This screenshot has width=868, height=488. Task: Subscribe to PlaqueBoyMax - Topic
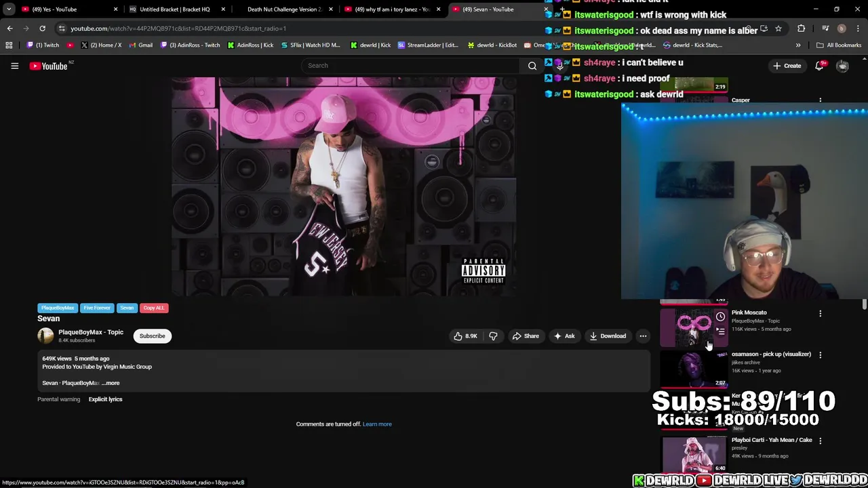pyautogui.click(x=152, y=336)
